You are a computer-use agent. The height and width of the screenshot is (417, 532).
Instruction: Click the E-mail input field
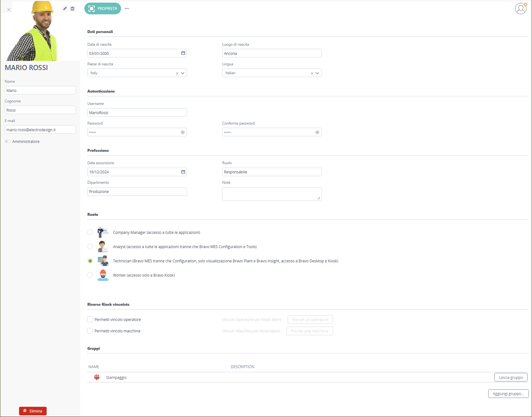coord(40,129)
